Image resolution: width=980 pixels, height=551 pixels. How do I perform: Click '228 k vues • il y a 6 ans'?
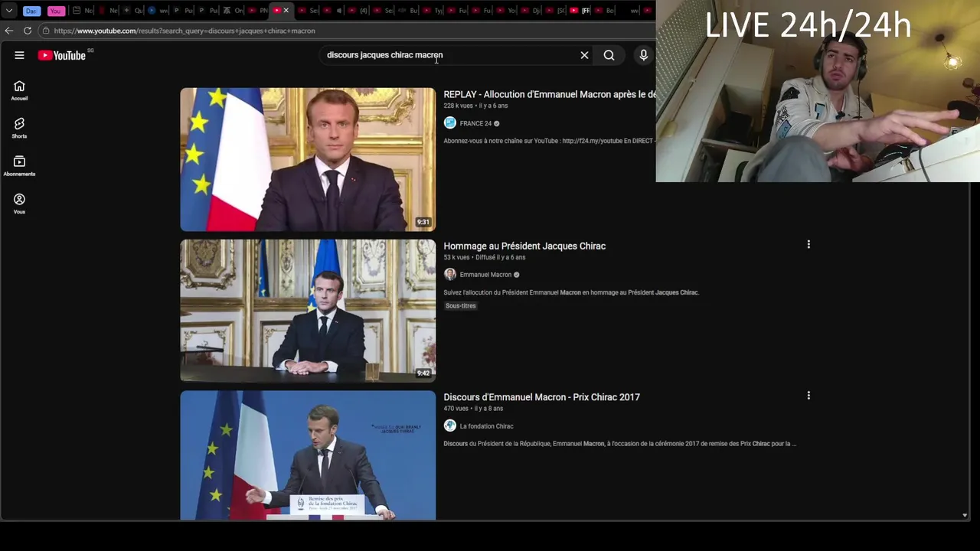tap(475, 106)
